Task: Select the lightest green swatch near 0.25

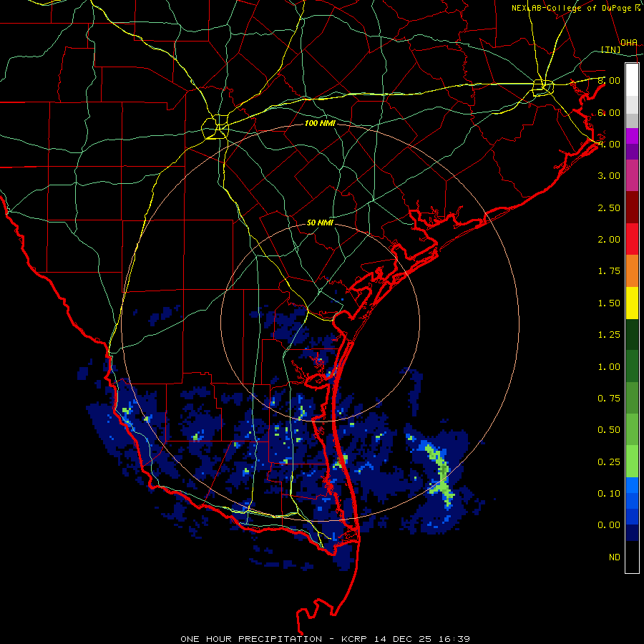Action: tap(632, 462)
